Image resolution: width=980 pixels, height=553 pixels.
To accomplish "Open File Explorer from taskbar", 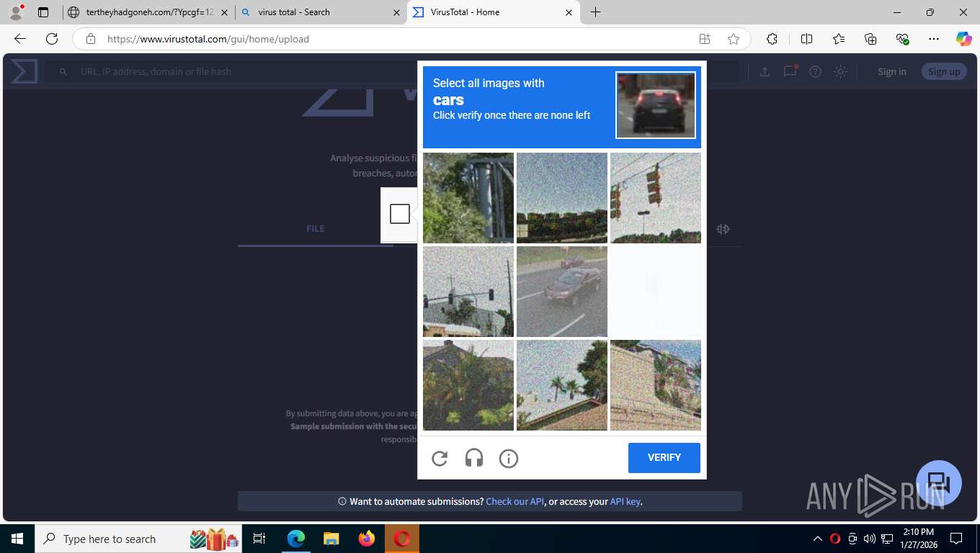I will pyautogui.click(x=331, y=539).
